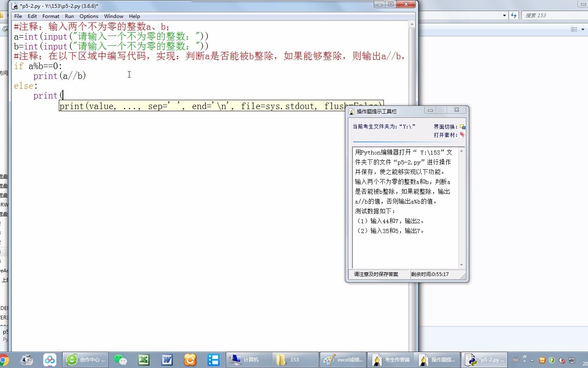Close the IDLE p5-2.py window

point(406,4)
